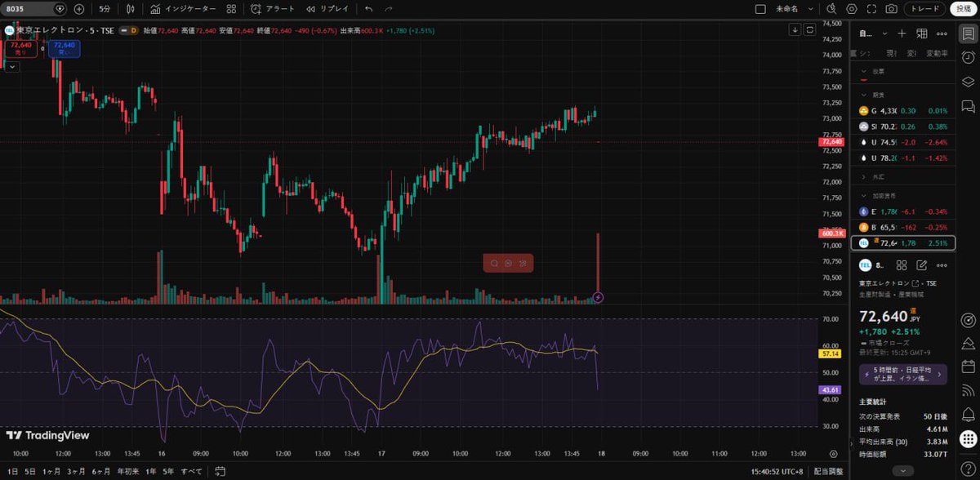
Task: Enter fullscreen chart mode
Action: pyautogui.click(x=871, y=9)
